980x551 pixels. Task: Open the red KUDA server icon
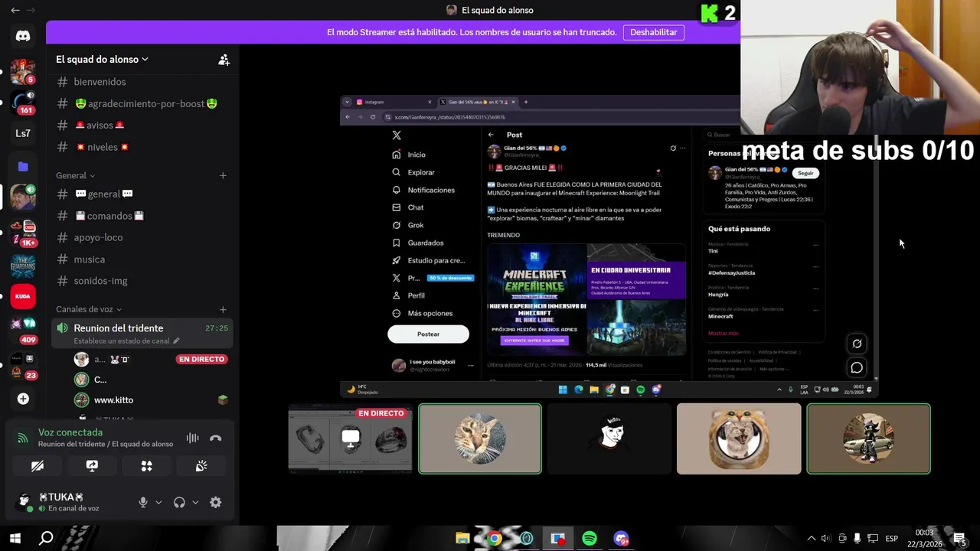23,296
